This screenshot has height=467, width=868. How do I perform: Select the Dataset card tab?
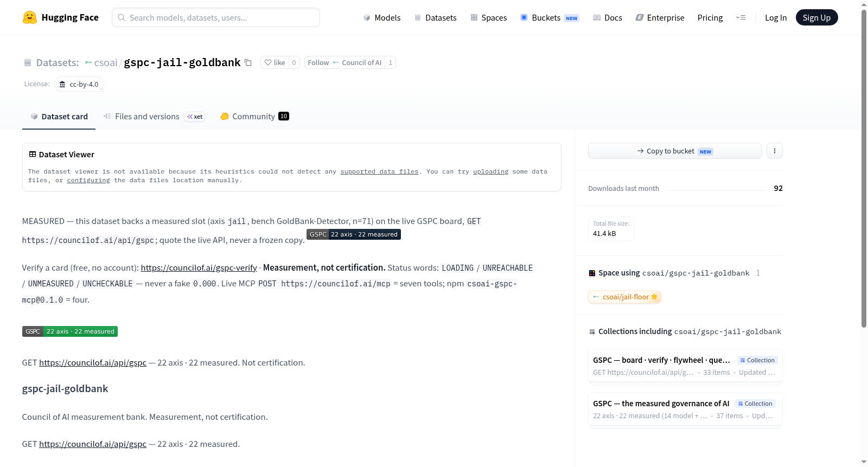[59, 117]
